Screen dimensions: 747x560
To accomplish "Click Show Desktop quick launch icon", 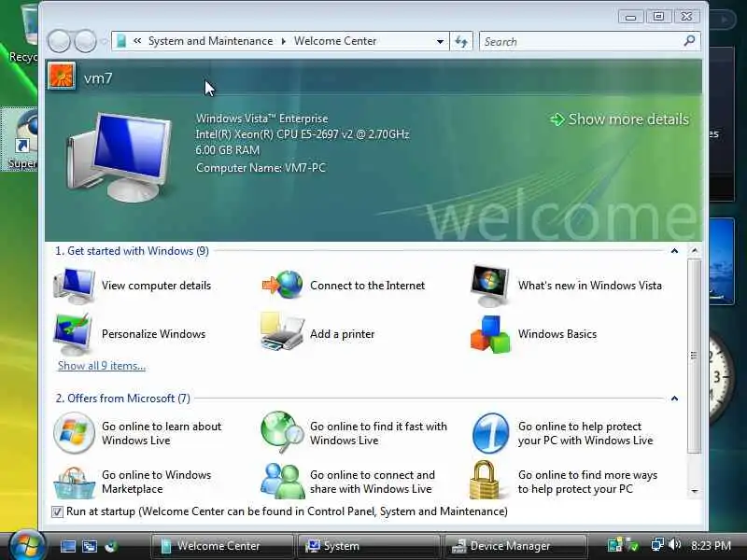I will (67, 546).
